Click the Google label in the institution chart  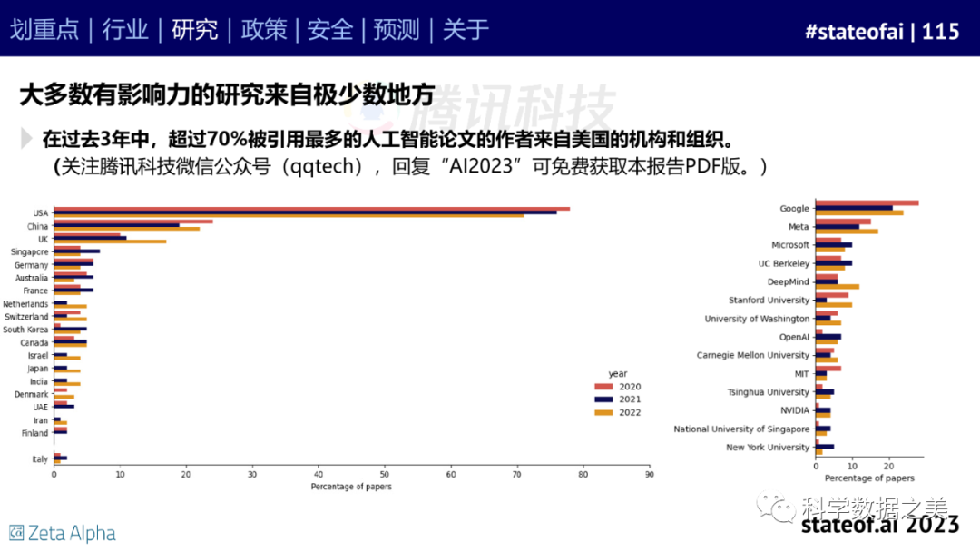coord(794,209)
